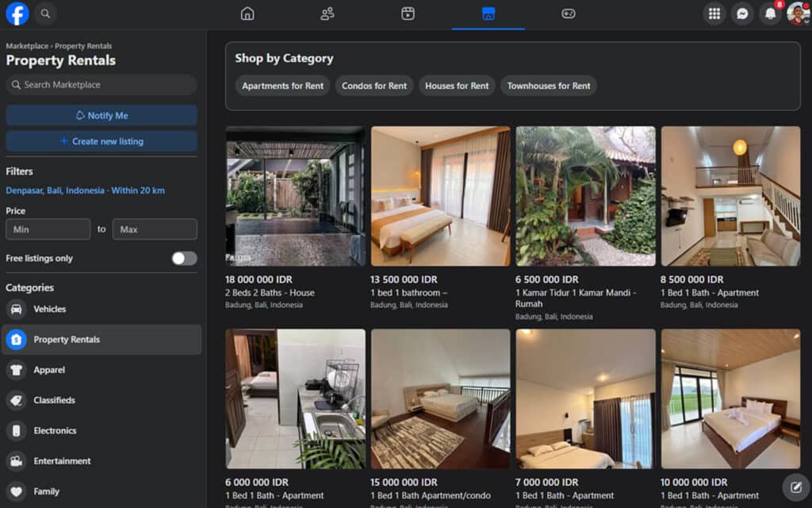Viewport: 812px width, 508px height.
Task: Choose the Houses for Rent category chip
Action: coord(457,86)
